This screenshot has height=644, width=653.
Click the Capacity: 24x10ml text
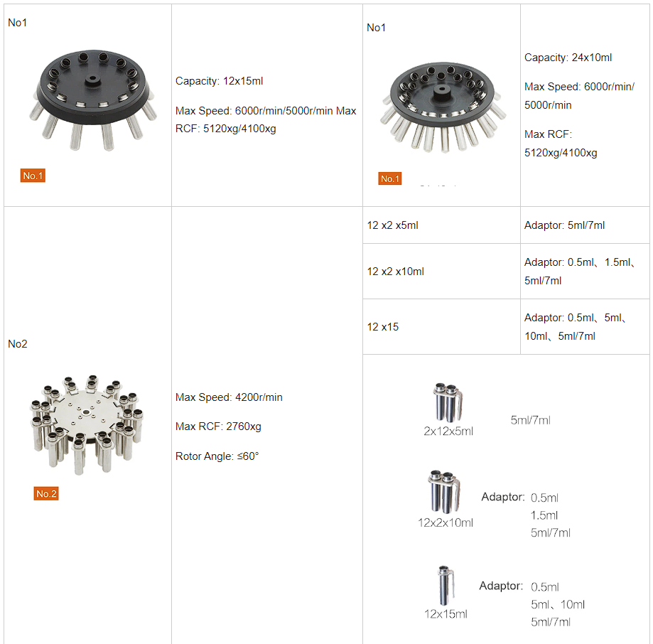(568, 58)
